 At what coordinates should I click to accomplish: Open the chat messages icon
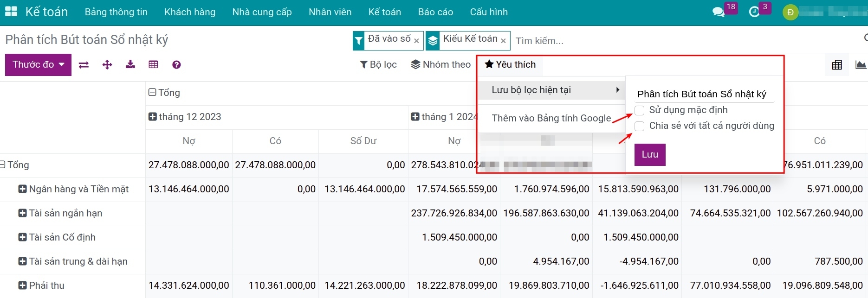pyautogui.click(x=718, y=12)
